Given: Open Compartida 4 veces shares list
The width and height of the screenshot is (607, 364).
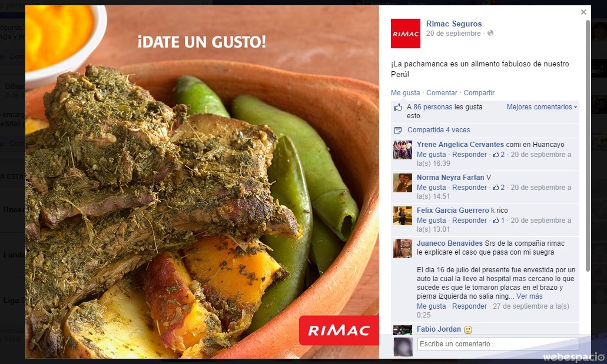Looking at the screenshot, I should point(439,130).
